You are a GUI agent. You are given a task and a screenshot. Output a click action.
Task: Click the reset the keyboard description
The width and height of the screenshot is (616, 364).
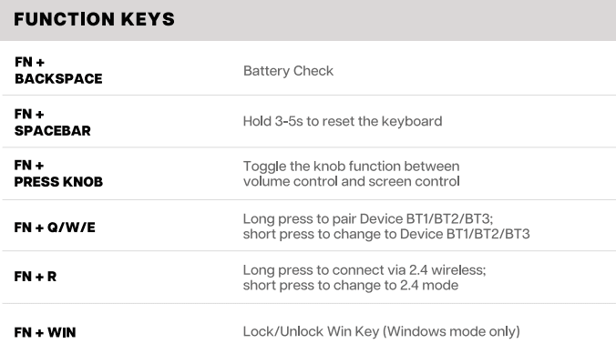342,121
